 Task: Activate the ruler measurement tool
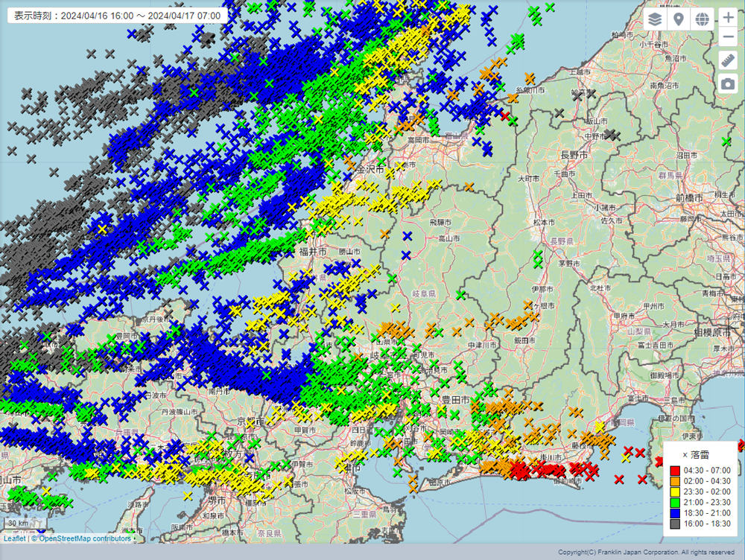(x=728, y=60)
